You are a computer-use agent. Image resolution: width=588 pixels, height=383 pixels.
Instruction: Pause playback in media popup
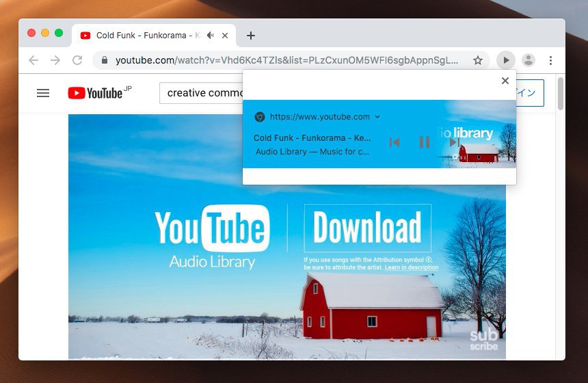(x=425, y=142)
